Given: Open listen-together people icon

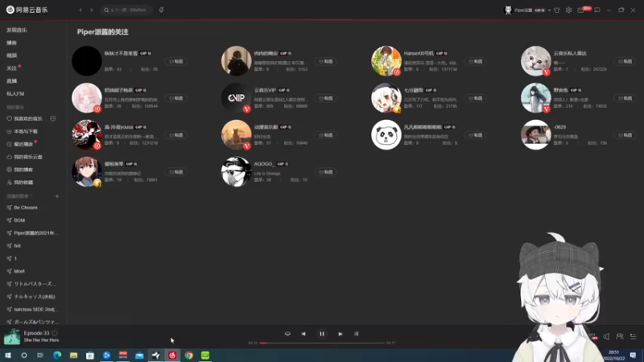Looking at the screenshot, I should click(x=620, y=337).
